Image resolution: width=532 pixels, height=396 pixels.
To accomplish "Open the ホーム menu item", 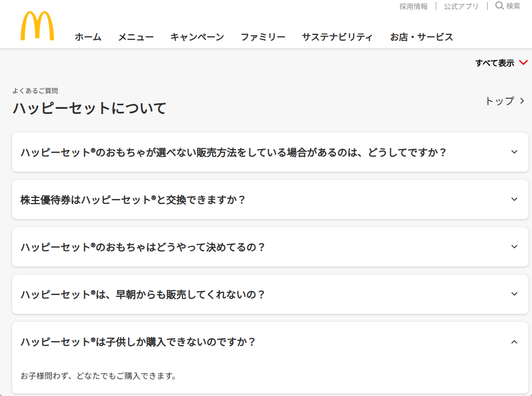I will (88, 37).
